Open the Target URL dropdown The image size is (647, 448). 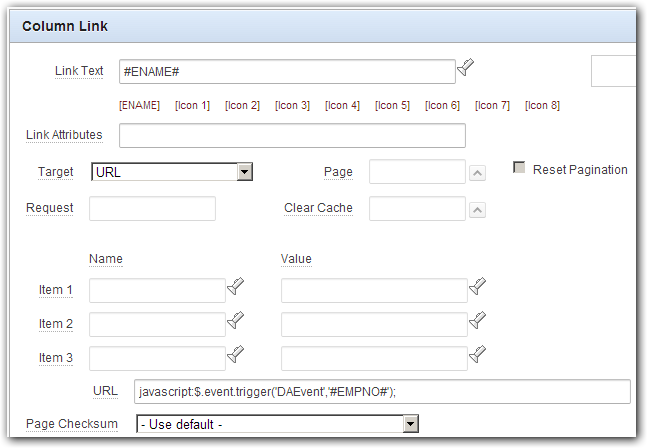click(172, 172)
